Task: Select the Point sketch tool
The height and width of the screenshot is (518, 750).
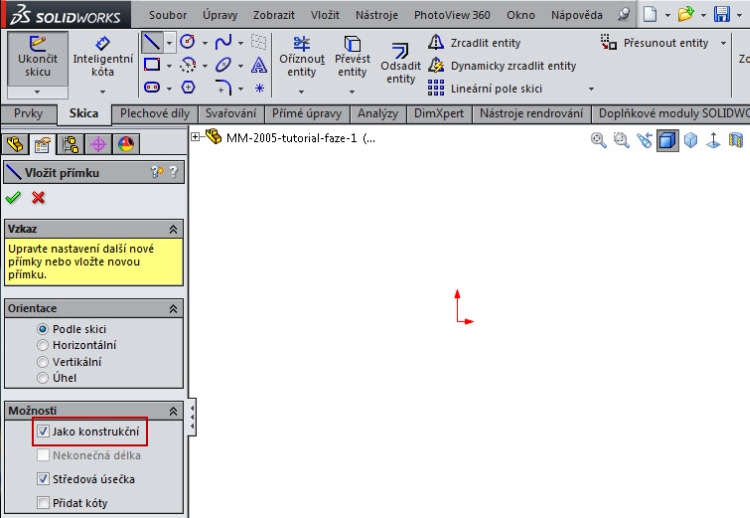Action: pyautogui.click(x=259, y=88)
